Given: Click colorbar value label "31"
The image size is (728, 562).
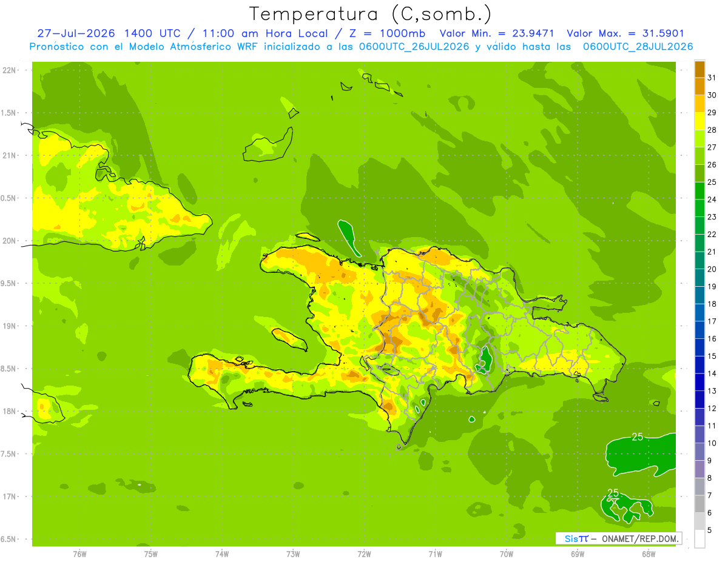Looking at the screenshot, I should tap(712, 78).
